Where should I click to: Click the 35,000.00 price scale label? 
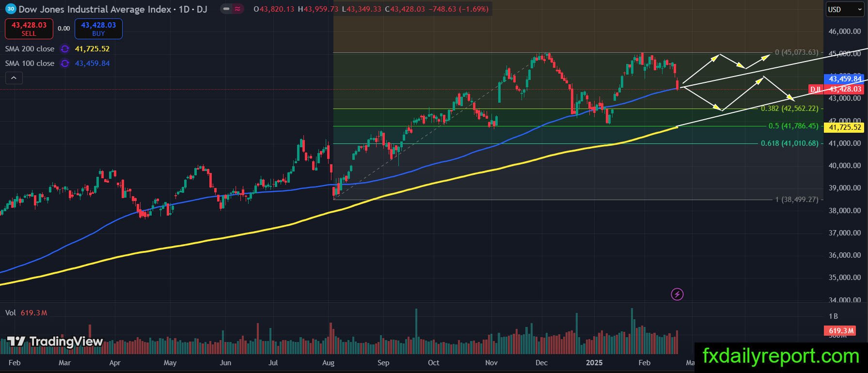tap(845, 278)
